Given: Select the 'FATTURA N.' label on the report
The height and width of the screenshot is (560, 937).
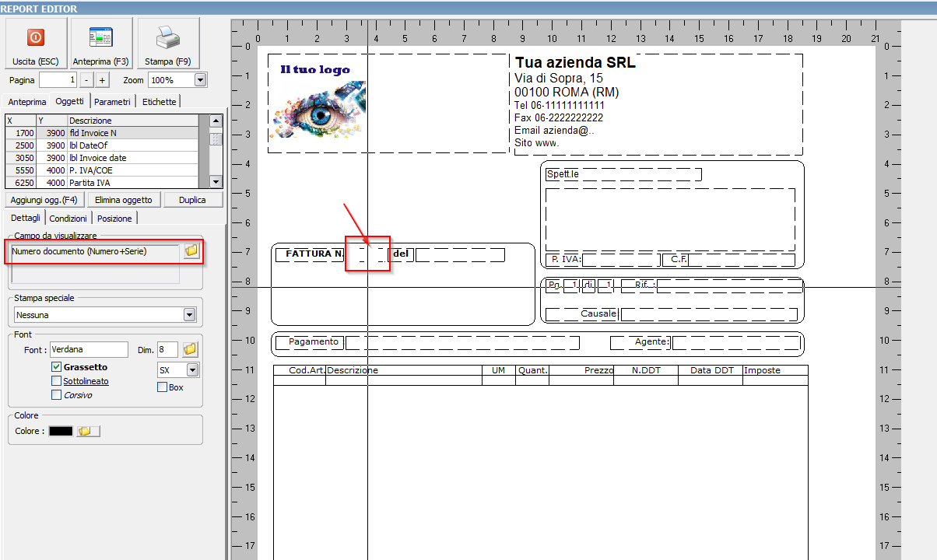Looking at the screenshot, I should 315,254.
